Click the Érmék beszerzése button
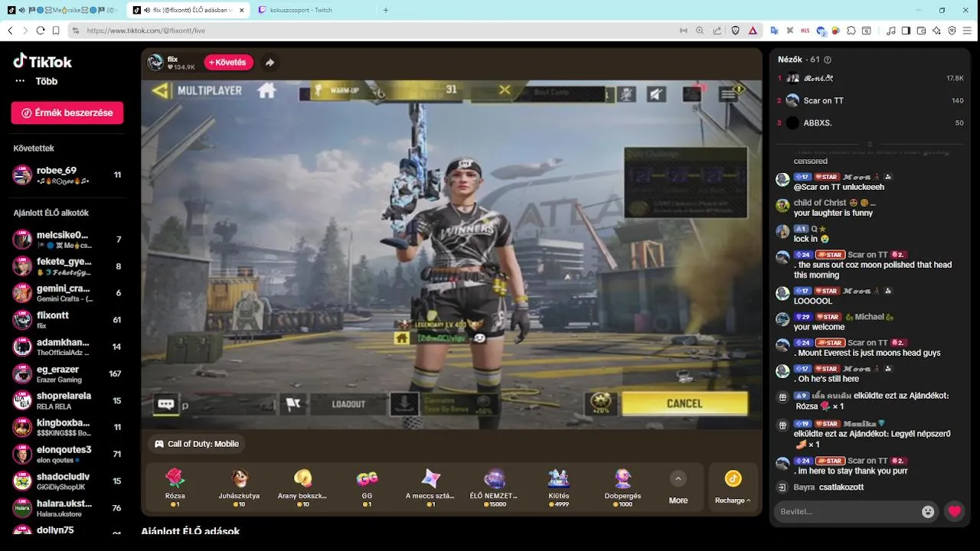980x551 pixels. (67, 112)
